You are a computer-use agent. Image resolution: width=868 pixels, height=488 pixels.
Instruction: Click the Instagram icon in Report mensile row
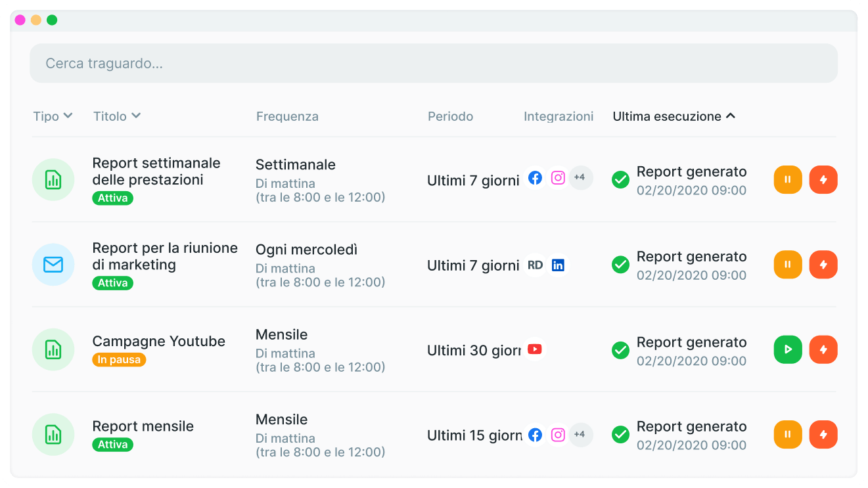(558, 435)
